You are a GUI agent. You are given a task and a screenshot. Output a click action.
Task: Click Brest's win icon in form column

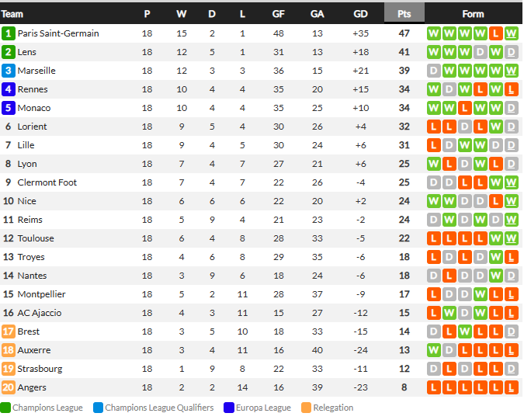coord(465,331)
